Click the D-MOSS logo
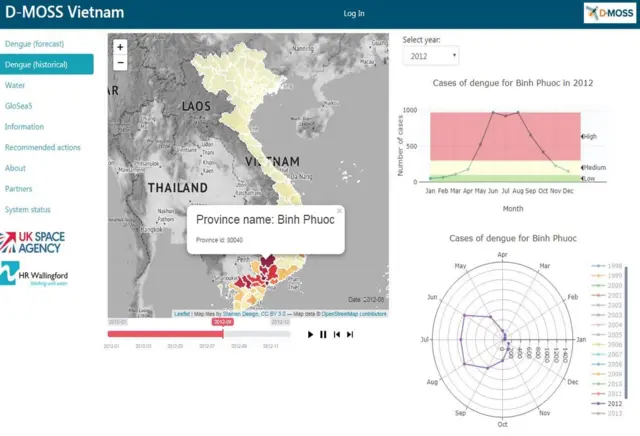The image size is (640, 436). point(610,13)
